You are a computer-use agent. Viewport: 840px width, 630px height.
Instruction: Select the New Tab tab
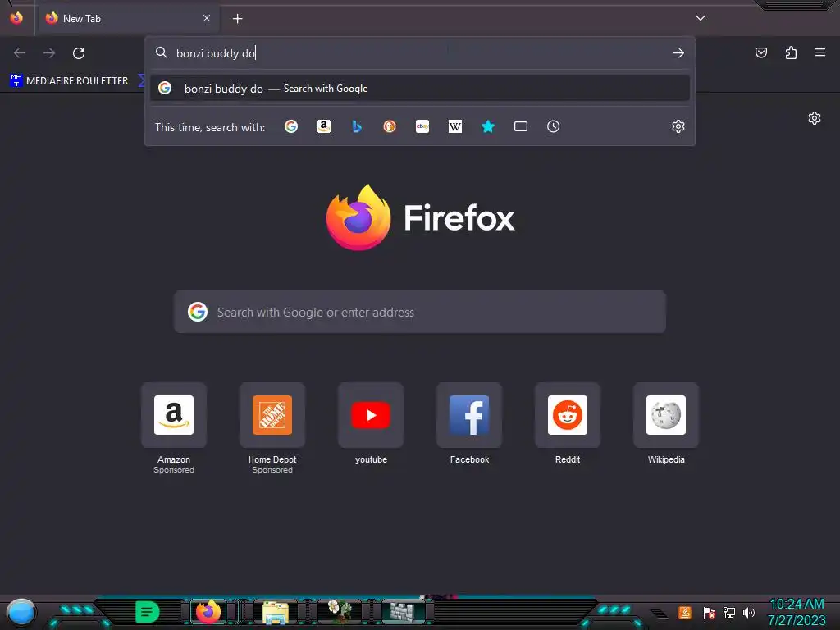pyautogui.click(x=127, y=19)
